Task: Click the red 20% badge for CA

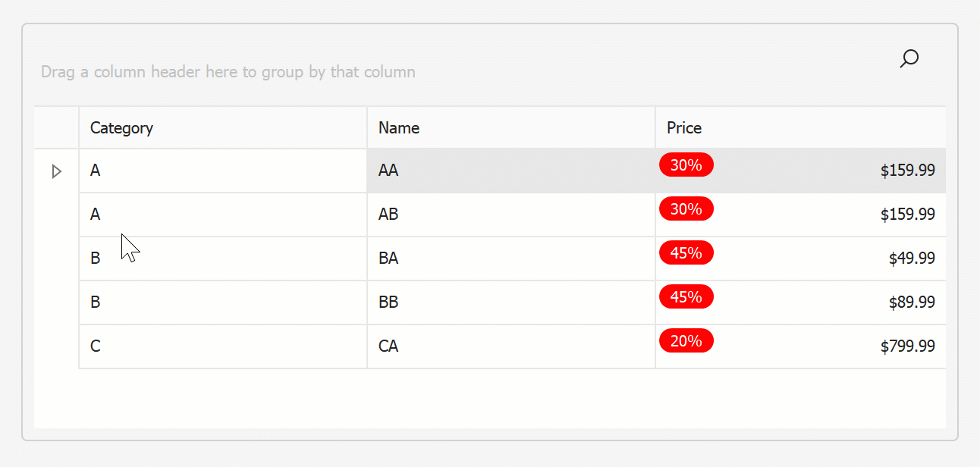Action: point(686,341)
